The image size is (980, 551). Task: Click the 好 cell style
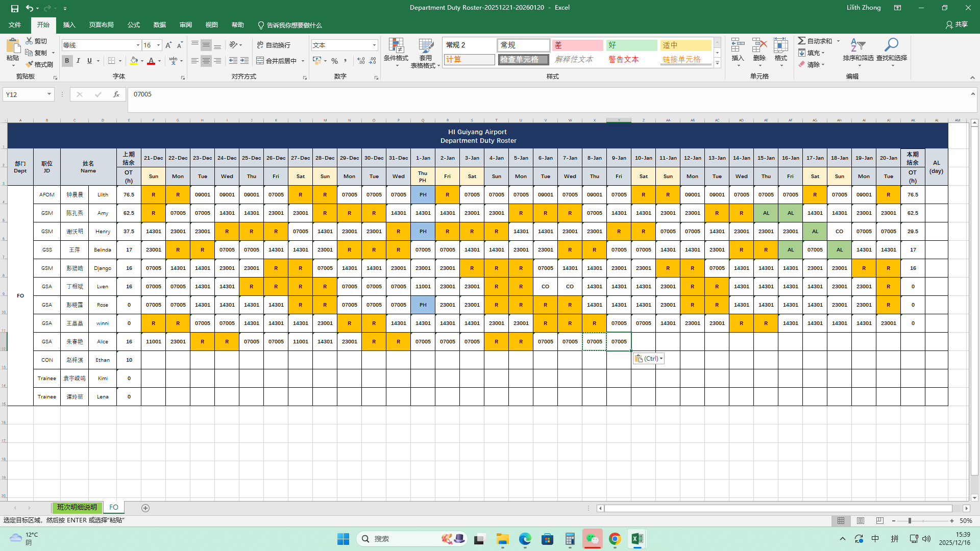point(631,45)
